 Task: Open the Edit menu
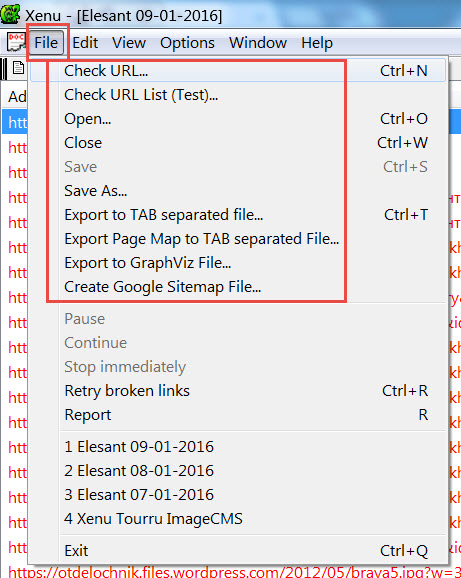coord(85,43)
